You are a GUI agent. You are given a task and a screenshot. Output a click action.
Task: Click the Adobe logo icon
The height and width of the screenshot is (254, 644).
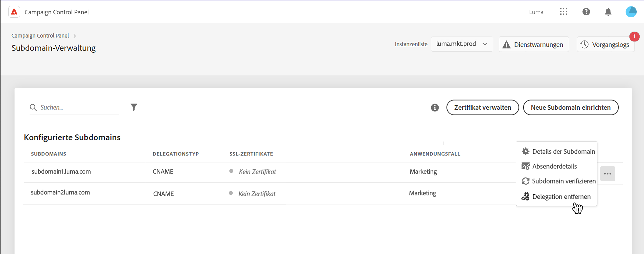pos(14,12)
